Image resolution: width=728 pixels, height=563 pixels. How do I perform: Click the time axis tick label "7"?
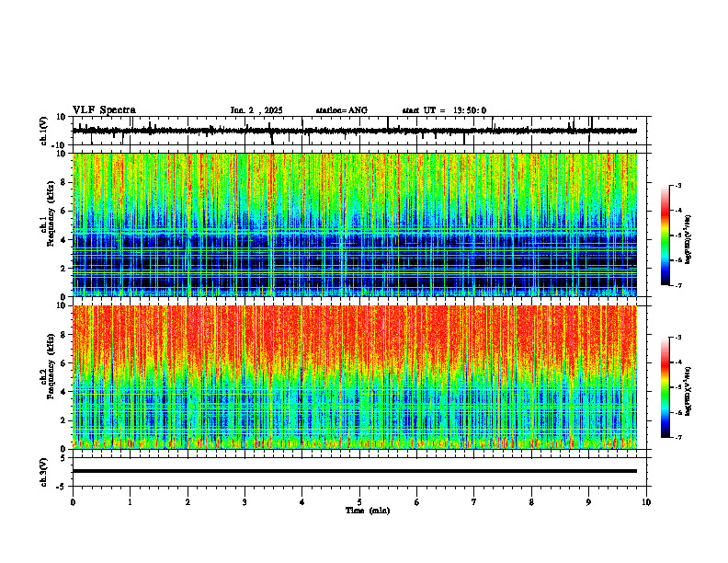click(474, 502)
